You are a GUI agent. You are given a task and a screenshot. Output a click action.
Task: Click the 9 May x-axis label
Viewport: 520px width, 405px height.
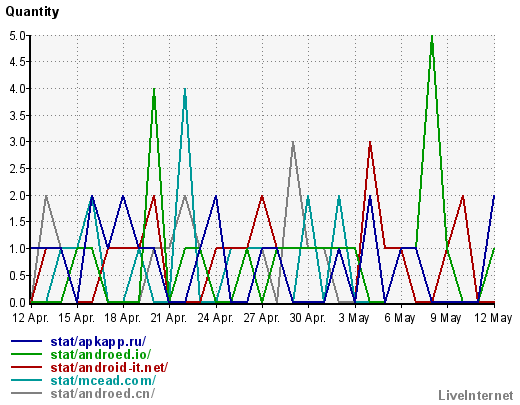446,318
